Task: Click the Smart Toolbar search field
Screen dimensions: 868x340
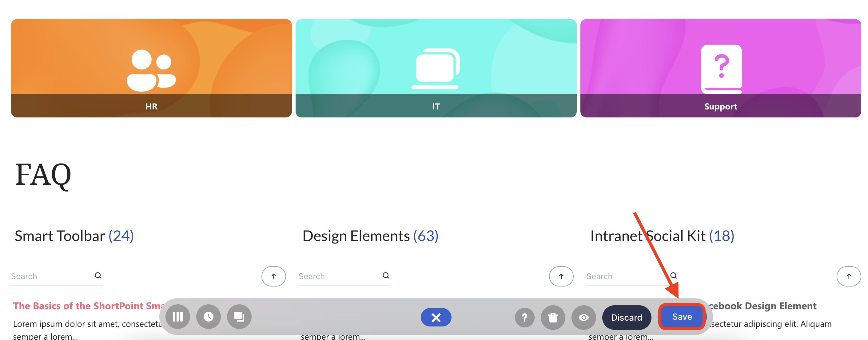Action: [x=50, y=276]
